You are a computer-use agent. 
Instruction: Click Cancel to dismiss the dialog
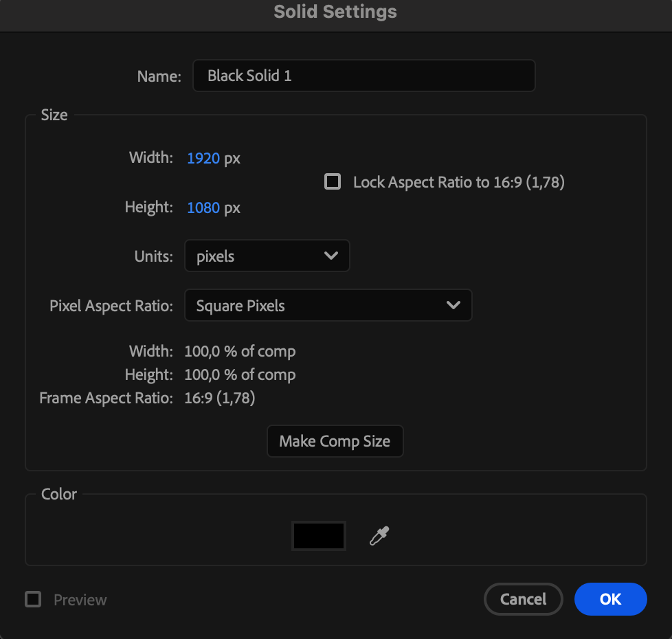pyautogui.click(x=523, y=599)
